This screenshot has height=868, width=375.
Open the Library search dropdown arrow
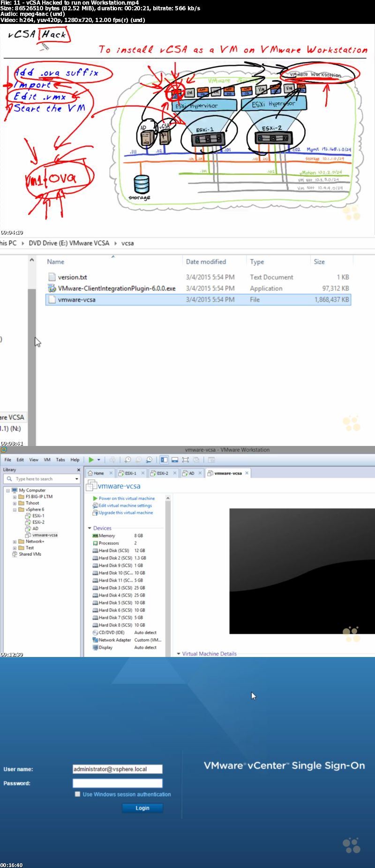pos(77,479)
